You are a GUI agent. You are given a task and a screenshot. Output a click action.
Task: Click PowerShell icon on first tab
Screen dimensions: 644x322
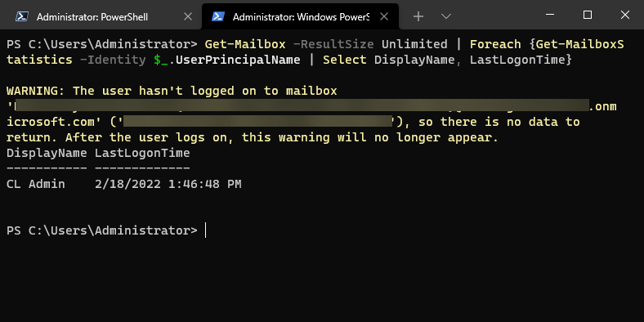pos(22,16)
